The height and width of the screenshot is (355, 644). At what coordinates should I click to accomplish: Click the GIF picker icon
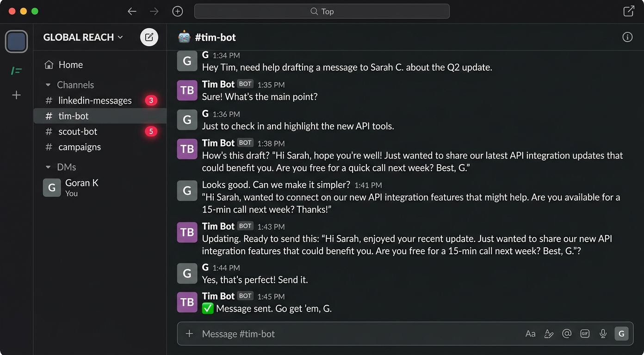tap(585, 334)
